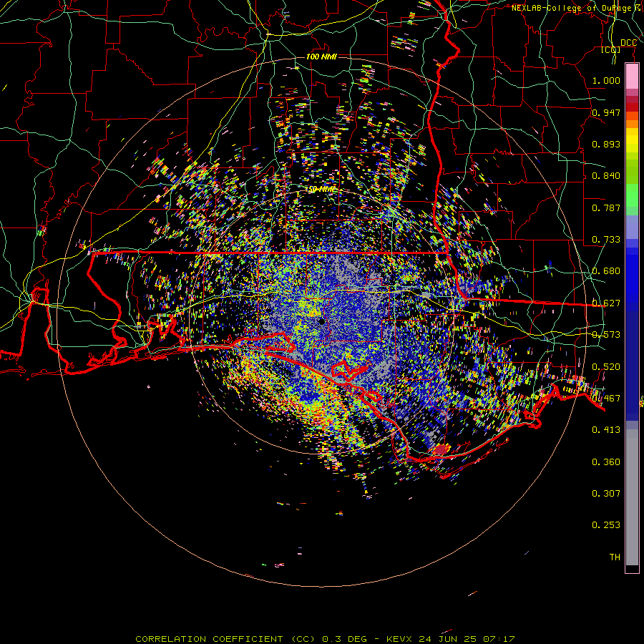Select the 0.947 scale value
644x644 pixels.
(606, 112)
